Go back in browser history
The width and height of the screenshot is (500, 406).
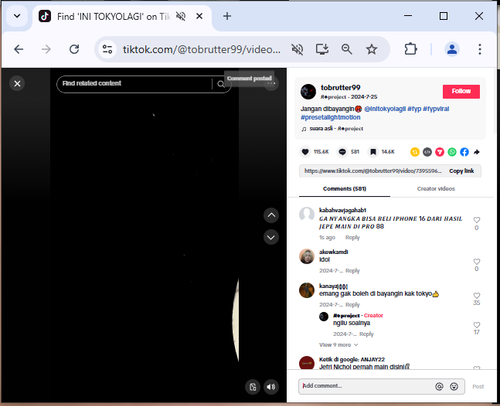coord(19,49)
